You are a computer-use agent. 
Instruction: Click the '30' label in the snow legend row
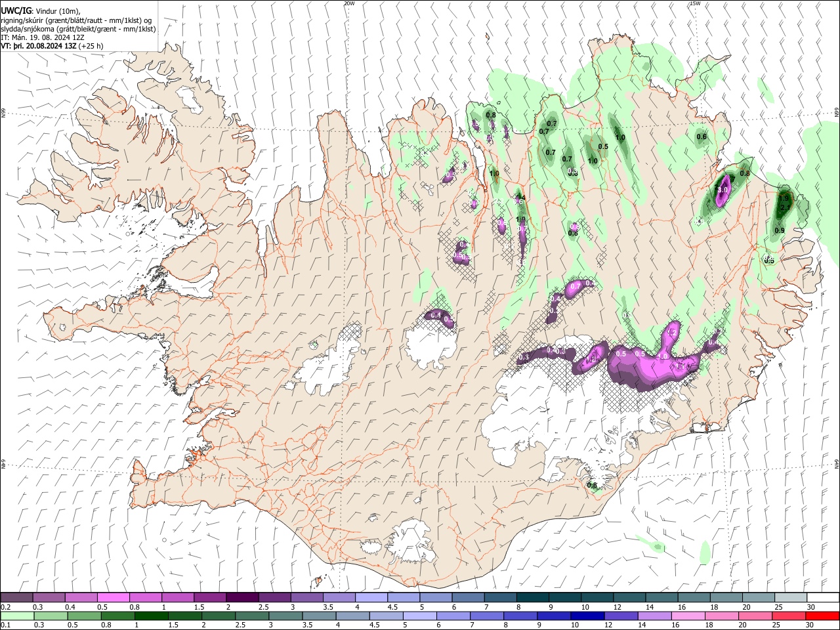coord(810,607)
